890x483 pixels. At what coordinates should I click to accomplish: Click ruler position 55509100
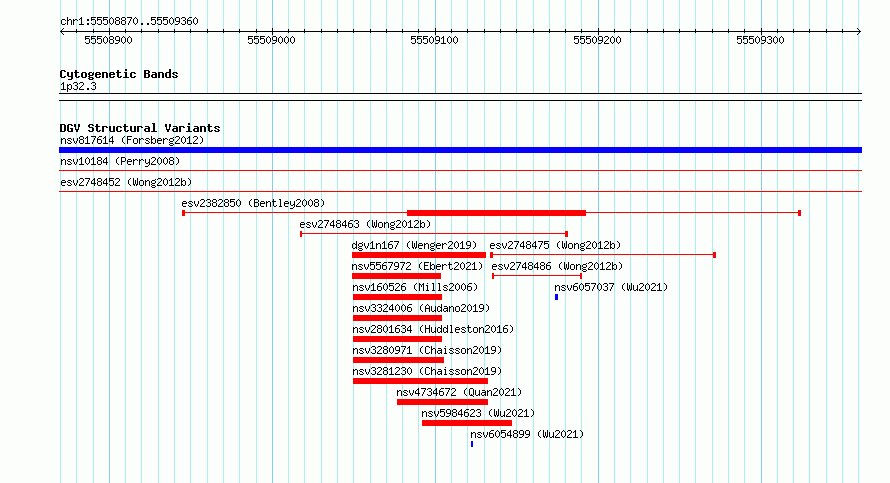[x=434, y=40]
